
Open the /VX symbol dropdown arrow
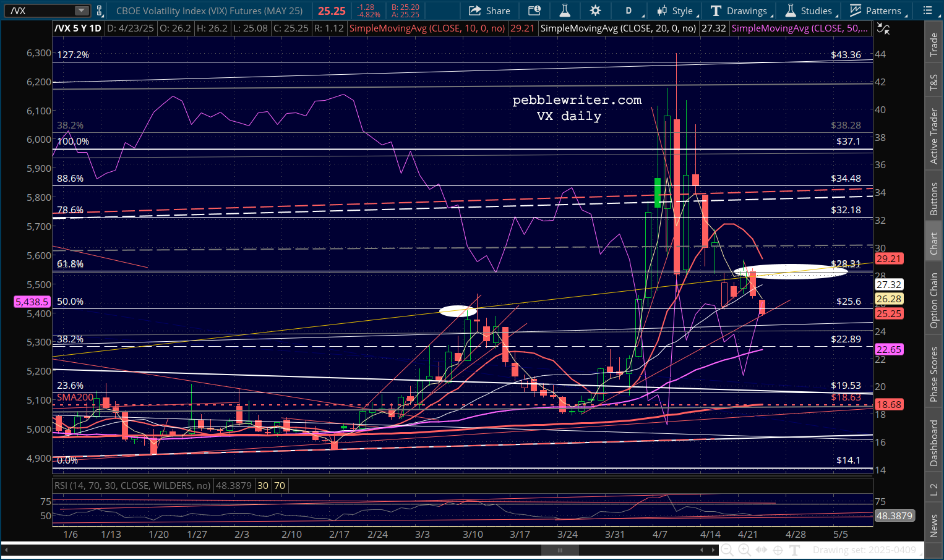(81, 11)
